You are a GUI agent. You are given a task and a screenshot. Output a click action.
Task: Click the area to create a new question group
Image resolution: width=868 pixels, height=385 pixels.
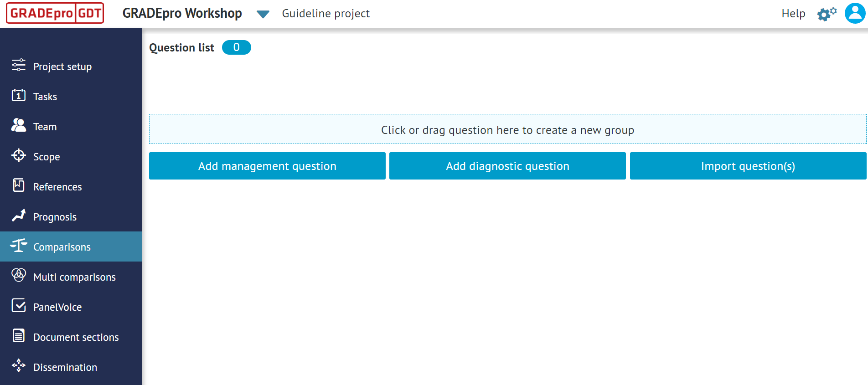click(x=507, y=129)
